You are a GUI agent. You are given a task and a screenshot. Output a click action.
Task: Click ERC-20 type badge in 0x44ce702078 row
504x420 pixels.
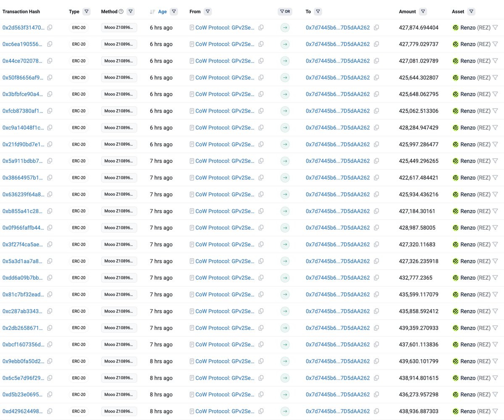[x=79, y=61]
